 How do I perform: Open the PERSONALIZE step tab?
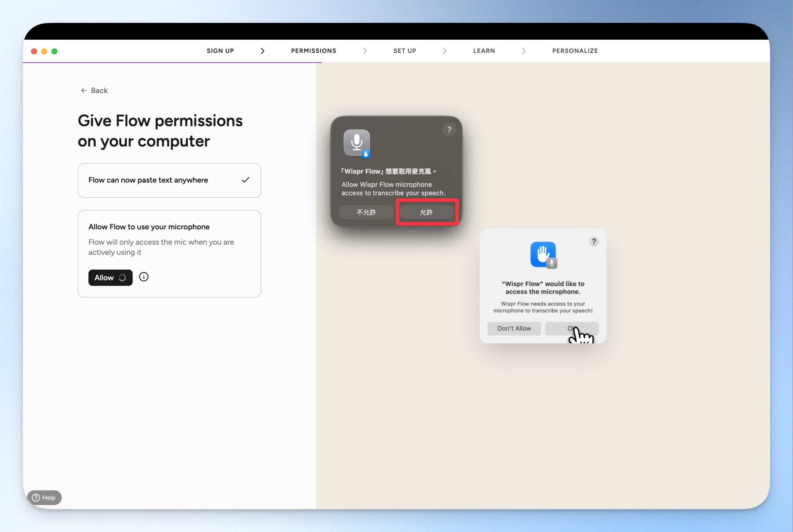pos(575,51)
